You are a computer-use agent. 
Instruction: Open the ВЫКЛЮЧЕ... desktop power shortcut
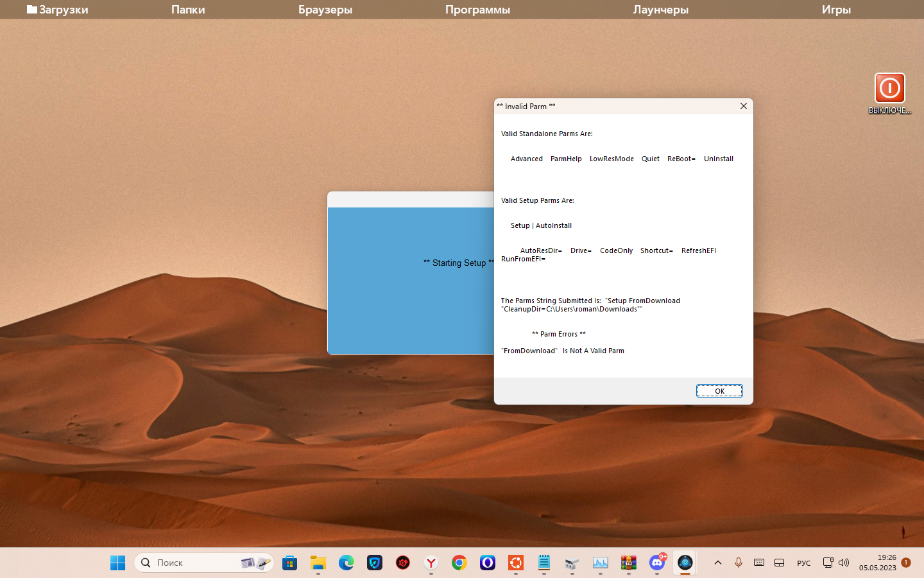coord(890,94)
